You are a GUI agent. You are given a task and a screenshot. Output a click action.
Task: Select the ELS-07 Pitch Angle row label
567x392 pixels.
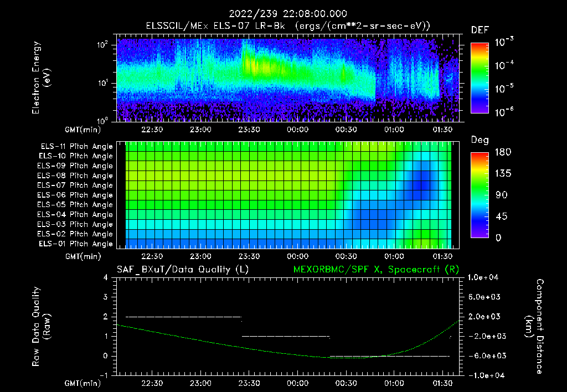(75, 185)
